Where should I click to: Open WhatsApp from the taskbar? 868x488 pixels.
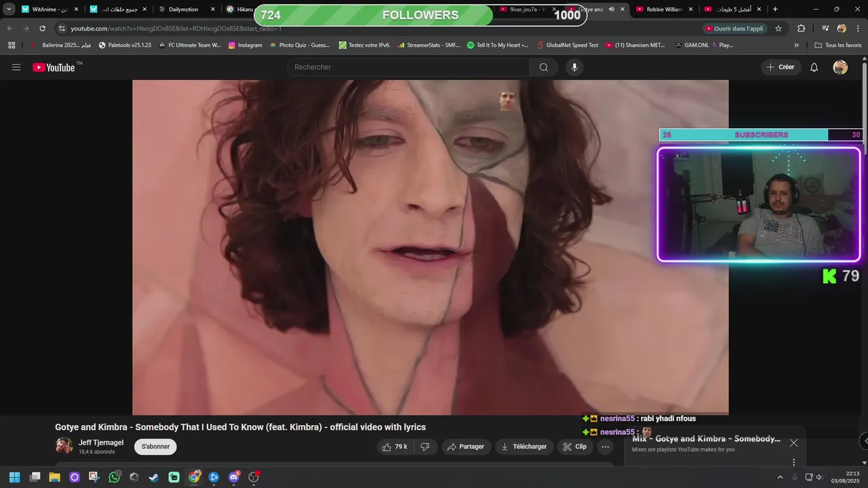[x=115, y=477]
